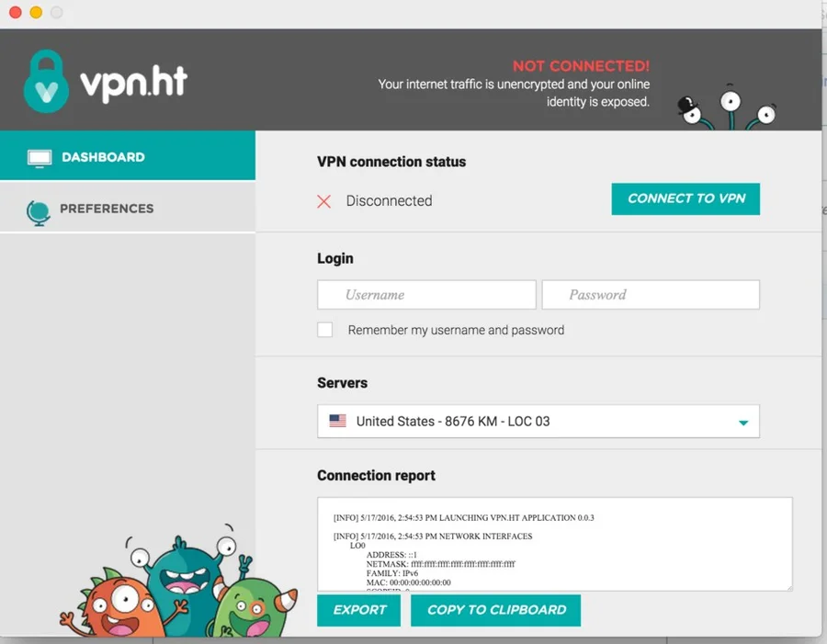Switch to the Preferences tab
Screen dimensions: 827x644
(128, 208)
